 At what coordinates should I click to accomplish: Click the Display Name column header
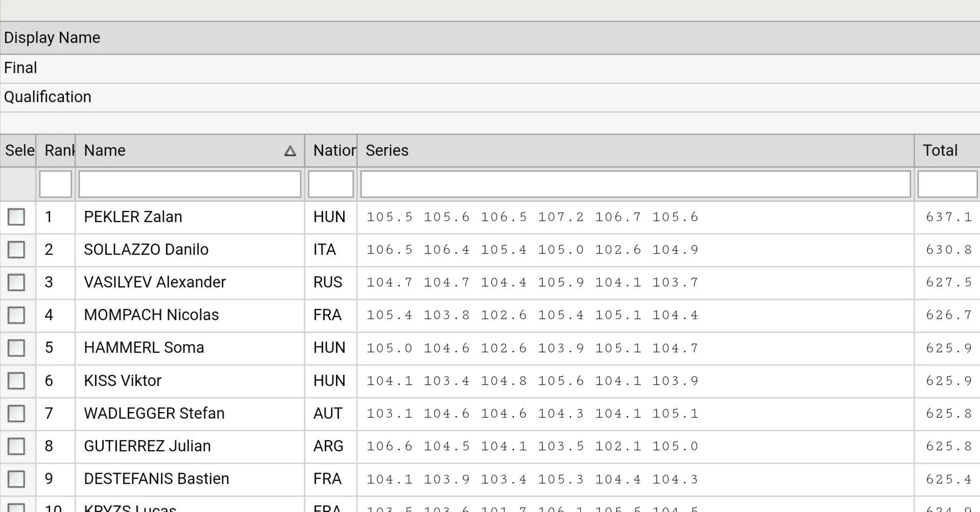click(x=52, y=38)
